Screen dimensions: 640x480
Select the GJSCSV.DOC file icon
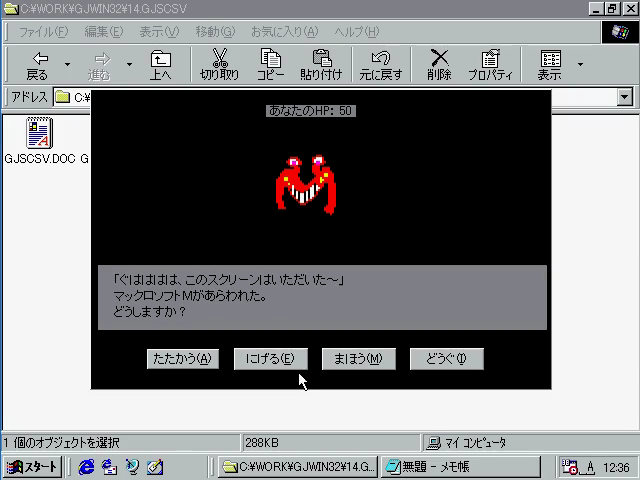pos(40,133)
